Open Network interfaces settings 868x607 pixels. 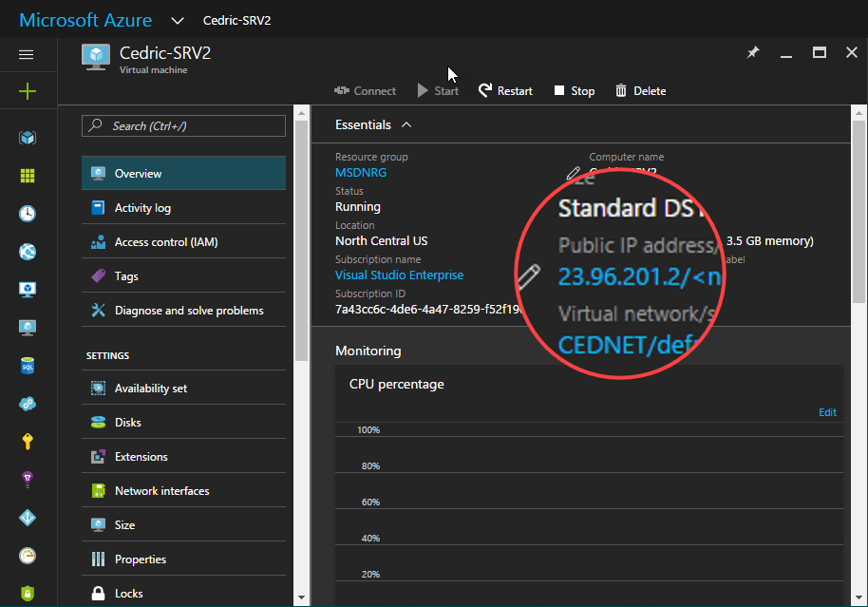(x=184, y=491)
